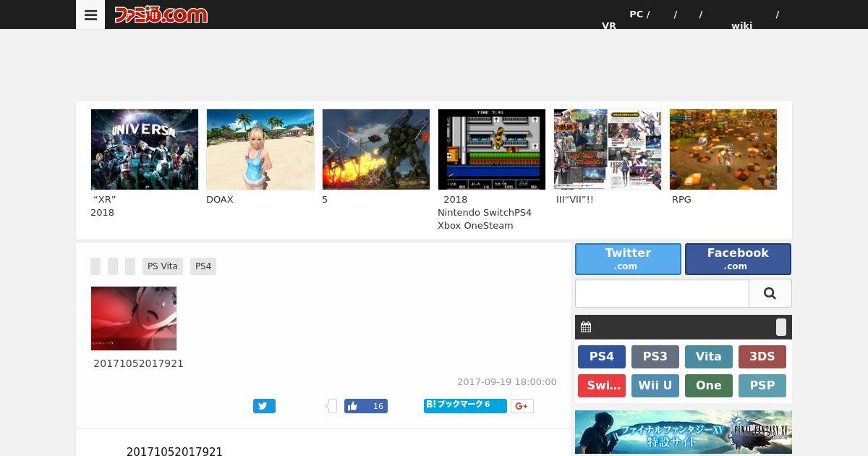Click the PS4 article tag
Viewport: 868px width, 456px height.
pyautogui.click(x=203, y=266)
